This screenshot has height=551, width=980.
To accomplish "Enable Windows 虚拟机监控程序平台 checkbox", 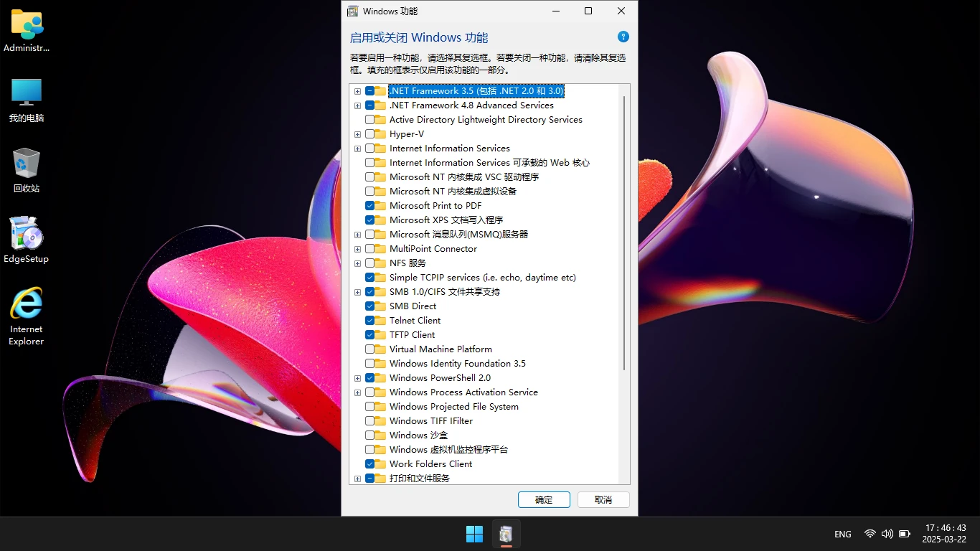I will [369, 450].
